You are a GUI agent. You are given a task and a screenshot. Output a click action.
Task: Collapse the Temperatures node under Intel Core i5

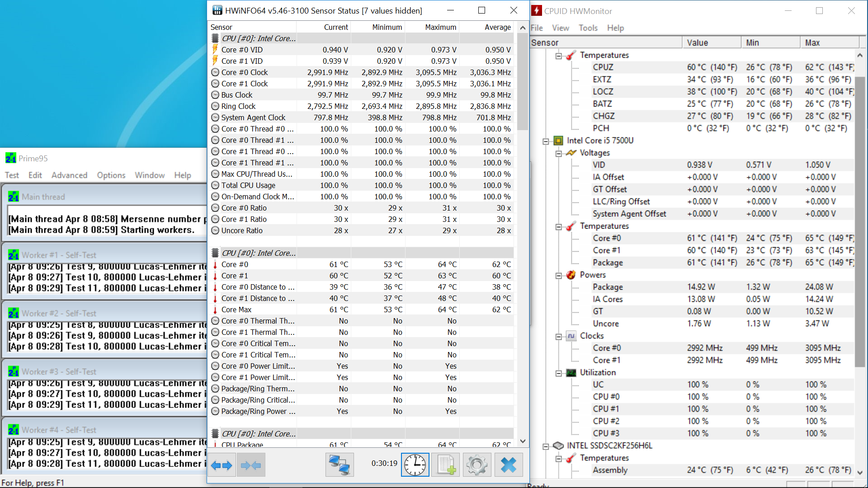[x=559, y=226]
